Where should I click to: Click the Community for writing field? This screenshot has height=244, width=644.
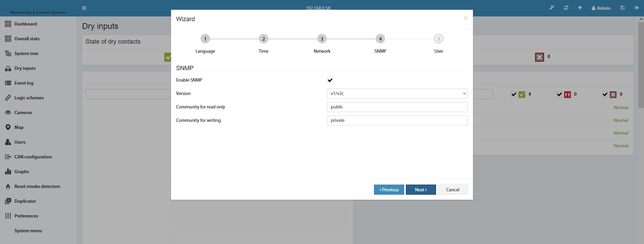point(397,120)
